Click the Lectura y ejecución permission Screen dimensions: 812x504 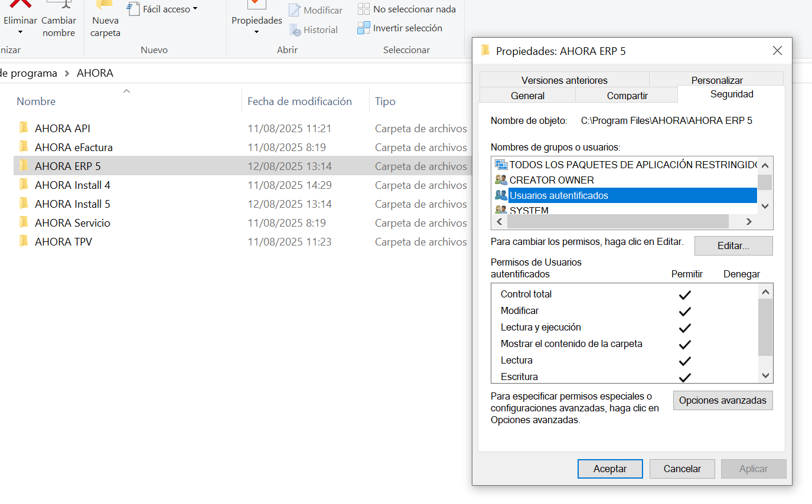coord(624,327)
